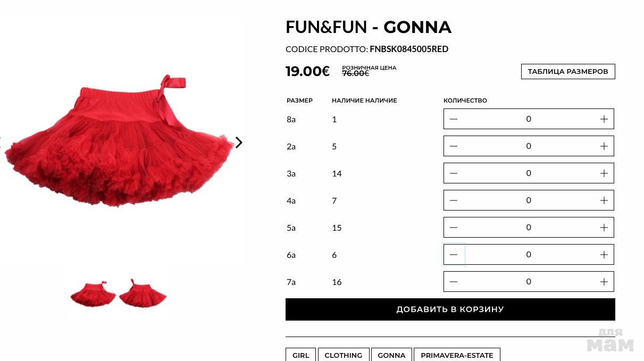The height and width of the screenshot is (361, 644).
Task: Add one unit of size 4a
Action: (604, 200)
